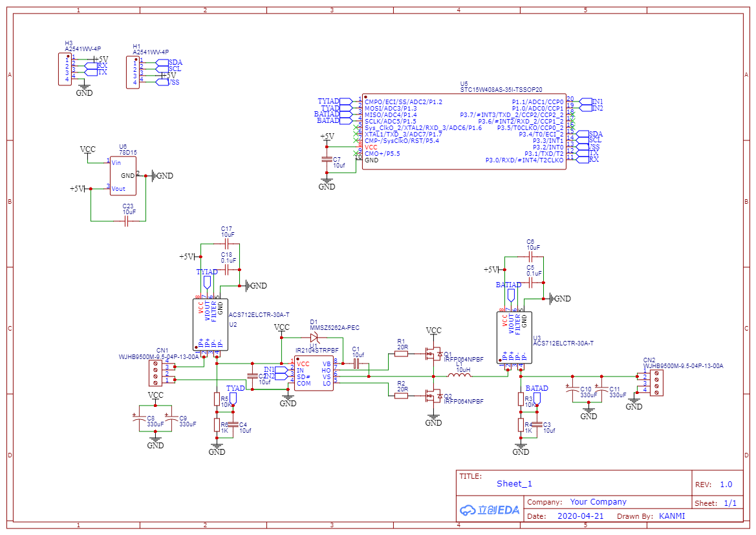Select the 'MMSZ5262A-PEC' diode part name
Viewport: 756px width, 535px height.
(x=334, y=327)
